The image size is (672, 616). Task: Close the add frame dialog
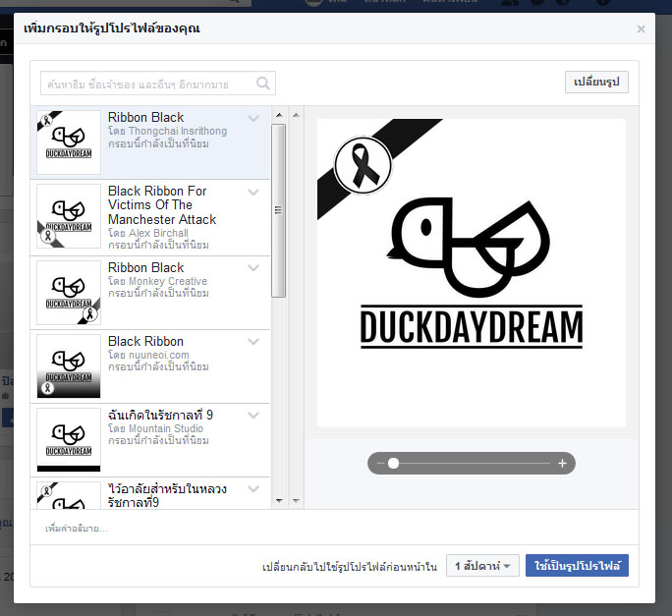tap(641, 28)
